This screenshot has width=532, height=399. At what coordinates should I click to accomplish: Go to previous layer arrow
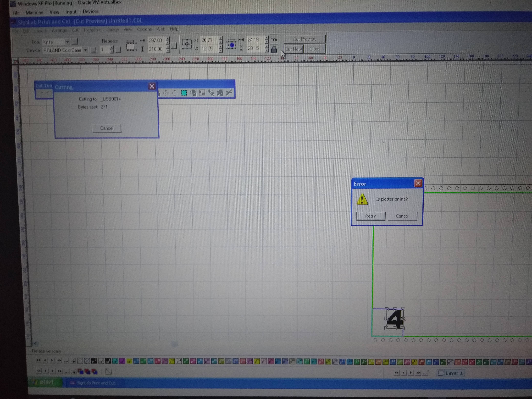pyautogui.click(x=404, y=373)
